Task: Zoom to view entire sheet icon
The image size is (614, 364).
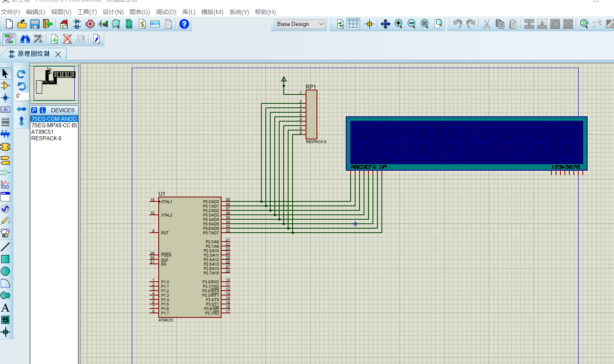Action: [424, 24]
